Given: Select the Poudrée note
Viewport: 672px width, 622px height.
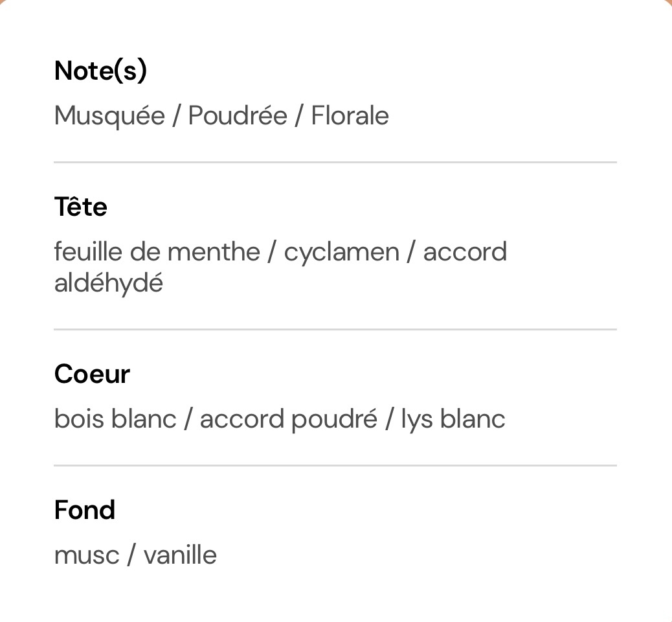Looking at the screenshot, I should coord(237,116).
